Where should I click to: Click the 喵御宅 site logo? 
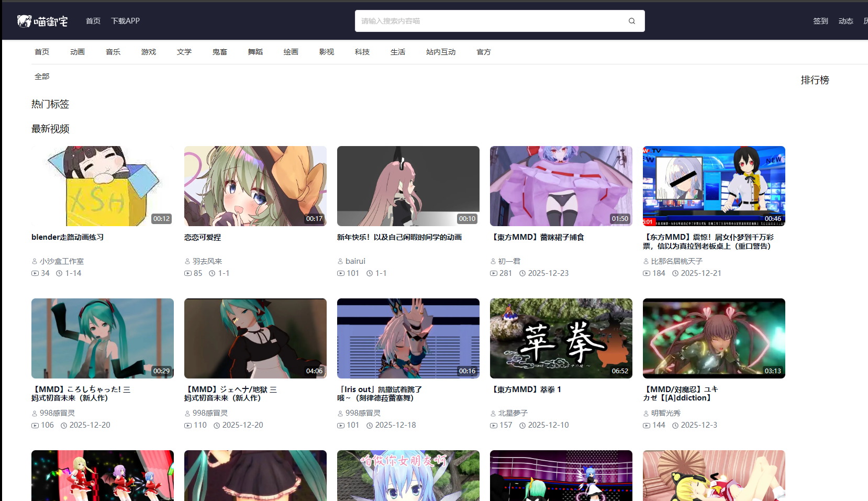coord(42,21)
